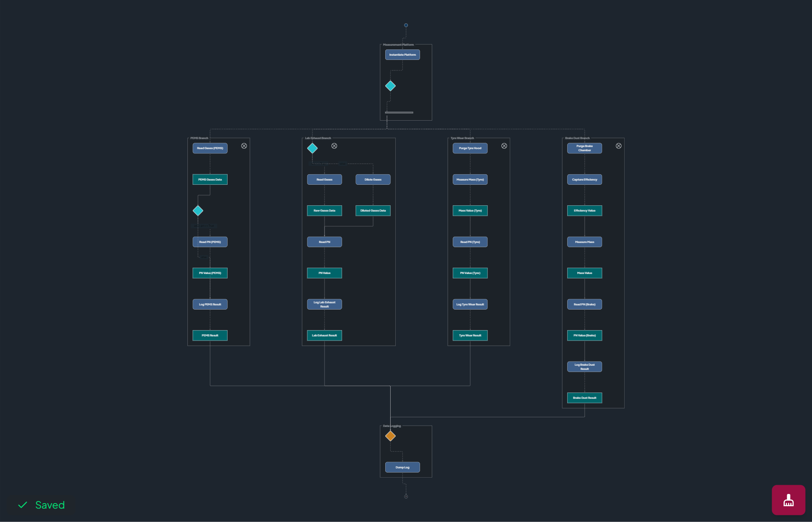
Task: Select Measure Mass action in Brake Dust Branch
Action: click(584, 242)
